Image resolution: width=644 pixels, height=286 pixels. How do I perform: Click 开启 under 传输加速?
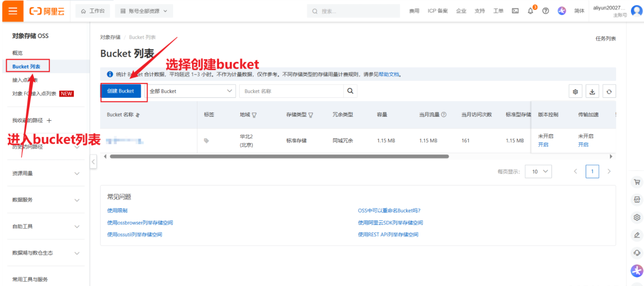tap(583, 145)
